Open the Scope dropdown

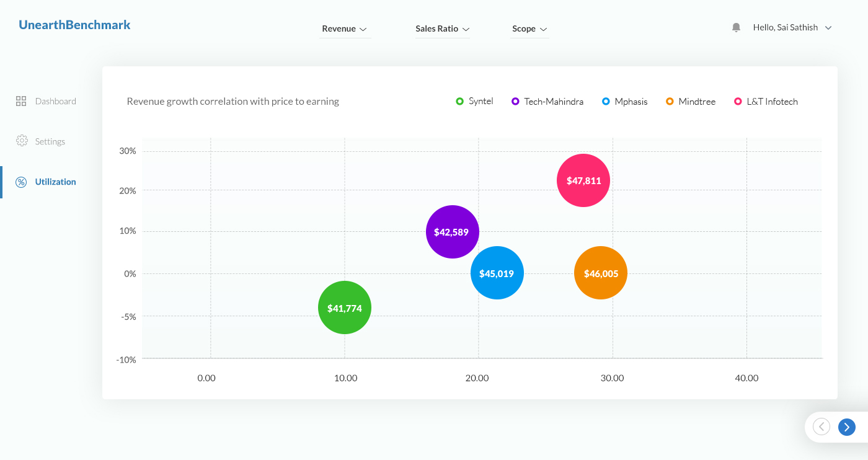(x=529, y=29)
